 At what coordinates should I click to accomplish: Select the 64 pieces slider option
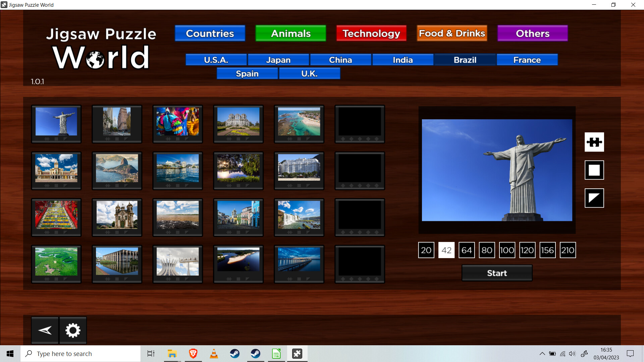point(467,250)
